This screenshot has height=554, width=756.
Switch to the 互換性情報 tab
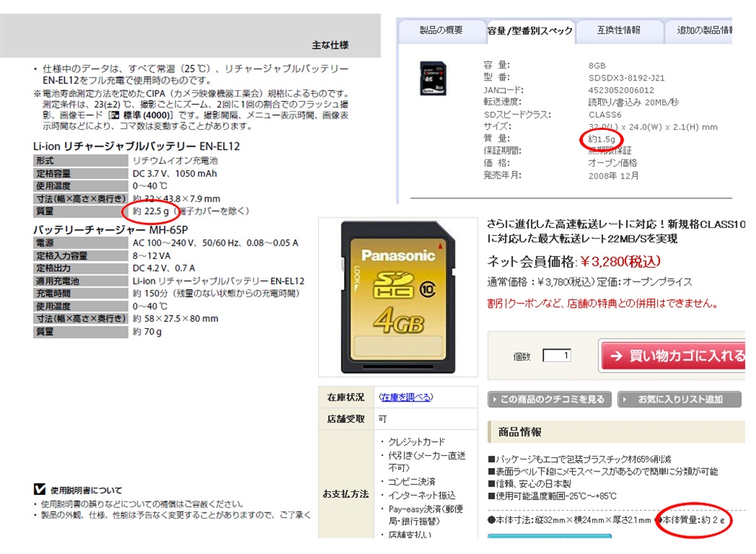click(x=619, y=30)
